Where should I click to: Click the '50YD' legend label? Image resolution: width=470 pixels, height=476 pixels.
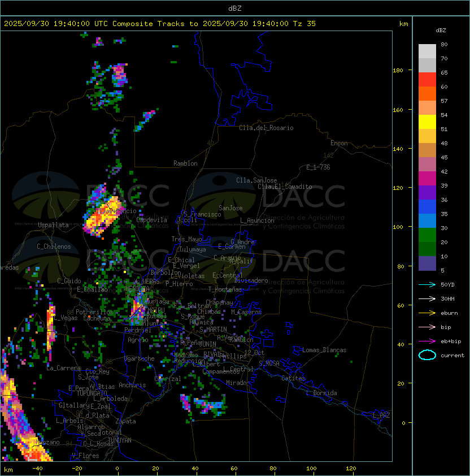pyautogui.click(x=447, y=284)
